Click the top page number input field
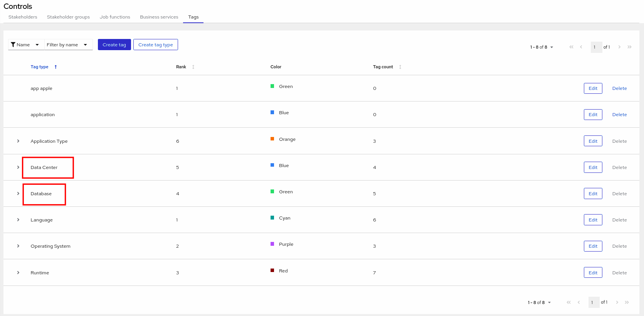Screen dimensions: 644x316 pyautogui.click(x=596, y=47)
